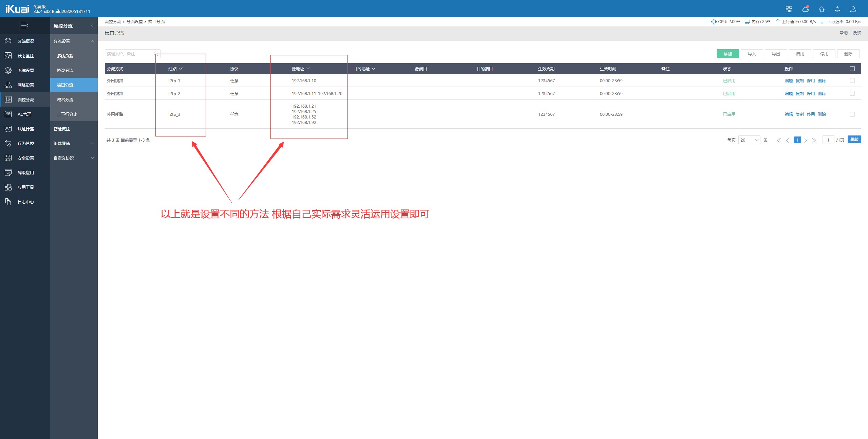The height and width of the screenshot is (439, 868).
Task: Open the 源地址 column filter dropdown
Action: (x=308, y=69)
